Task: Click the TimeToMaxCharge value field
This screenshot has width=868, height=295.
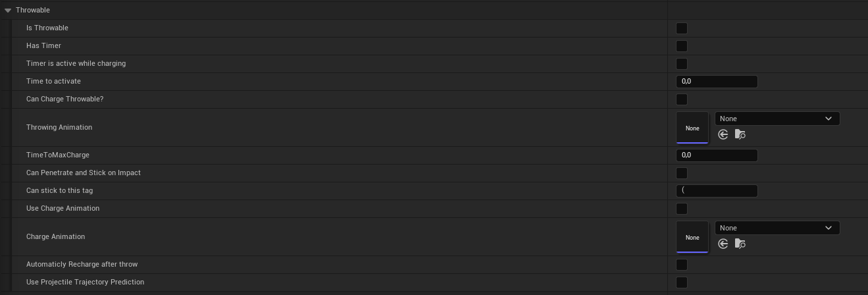Action: point(717,155)
